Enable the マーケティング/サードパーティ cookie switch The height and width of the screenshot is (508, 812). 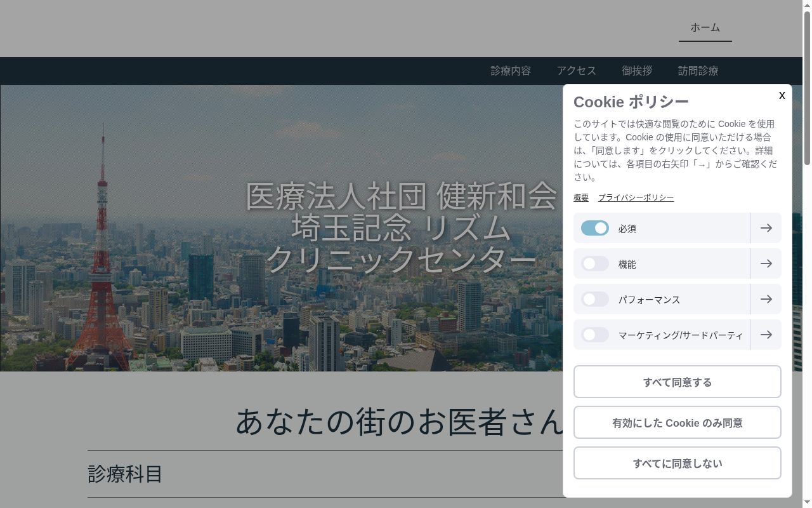[x=595, y=335]
